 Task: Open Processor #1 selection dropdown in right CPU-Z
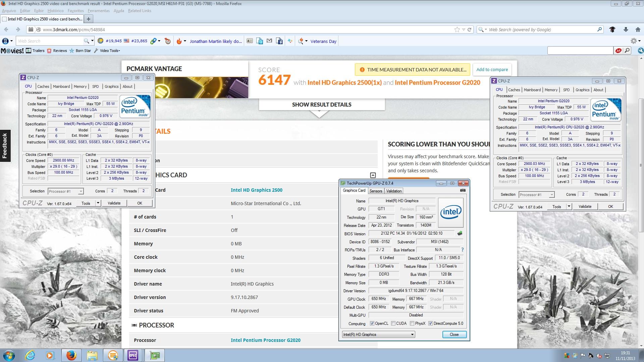[537, 195]
